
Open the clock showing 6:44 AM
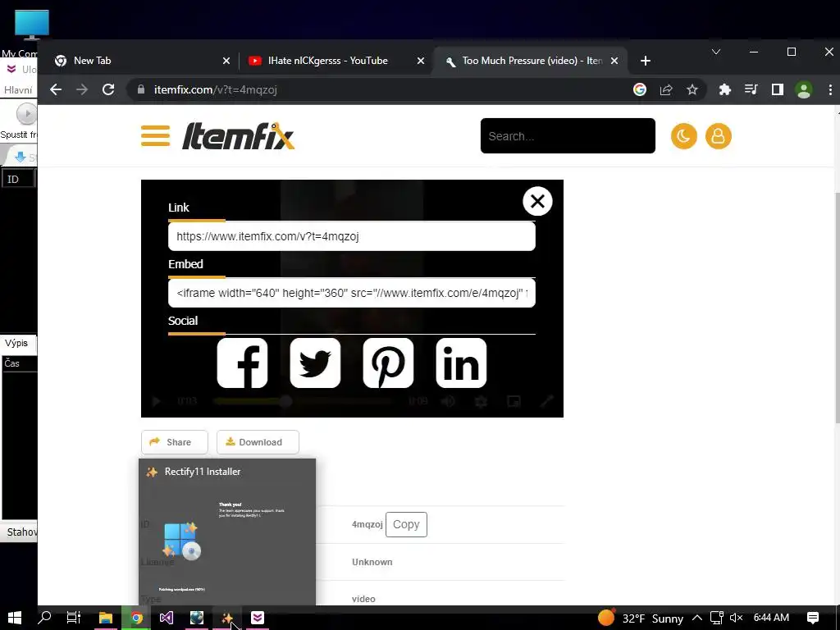click(x=771, y=618)
